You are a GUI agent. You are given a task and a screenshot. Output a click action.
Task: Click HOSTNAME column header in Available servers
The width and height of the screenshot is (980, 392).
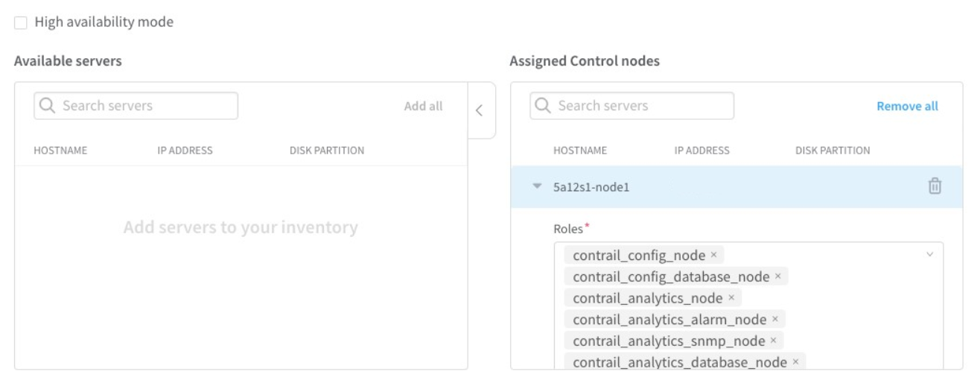click(60, 151)
